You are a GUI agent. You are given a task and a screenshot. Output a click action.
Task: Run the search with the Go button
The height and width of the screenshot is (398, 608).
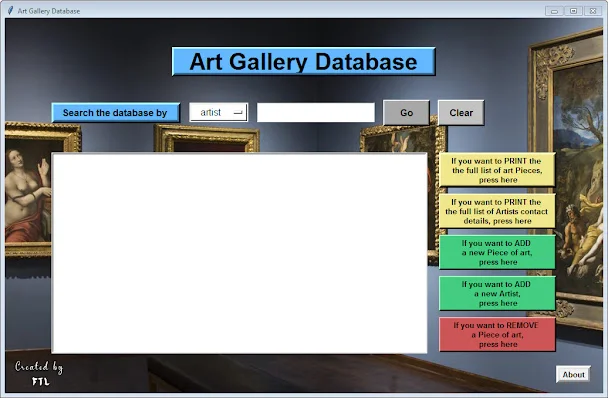406,112
